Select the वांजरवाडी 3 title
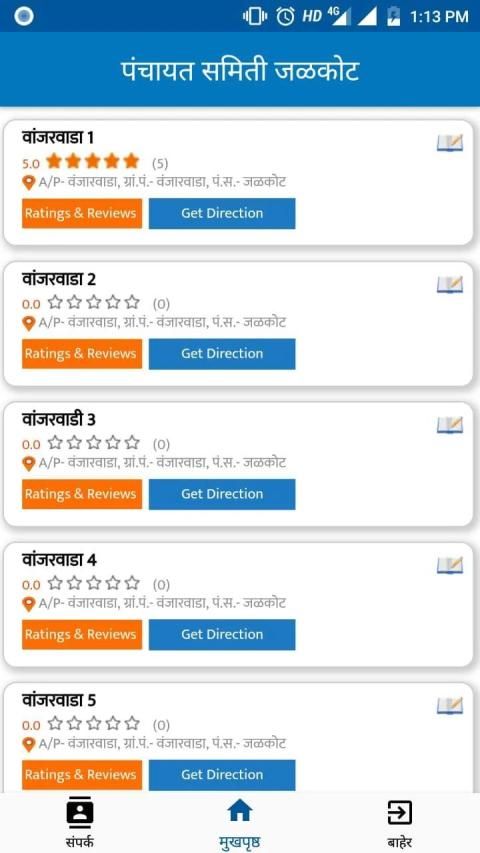480x853 pixels. point(59,419)
